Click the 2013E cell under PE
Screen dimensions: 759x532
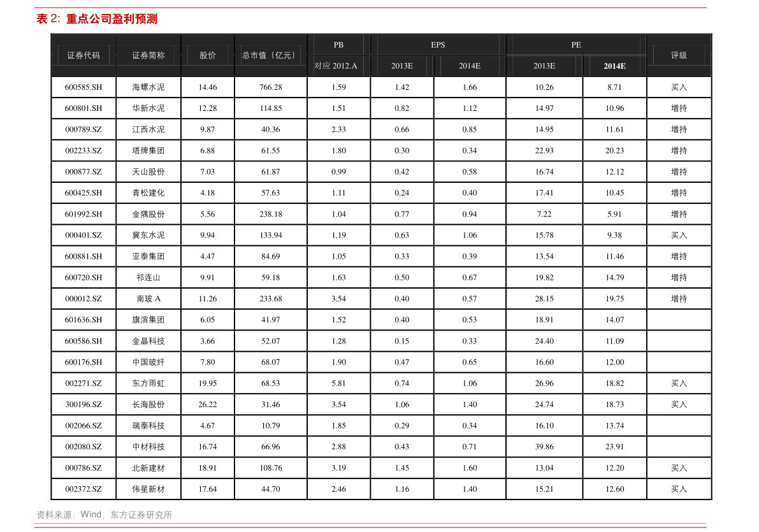pyautogui.click(x=544, y=66)
